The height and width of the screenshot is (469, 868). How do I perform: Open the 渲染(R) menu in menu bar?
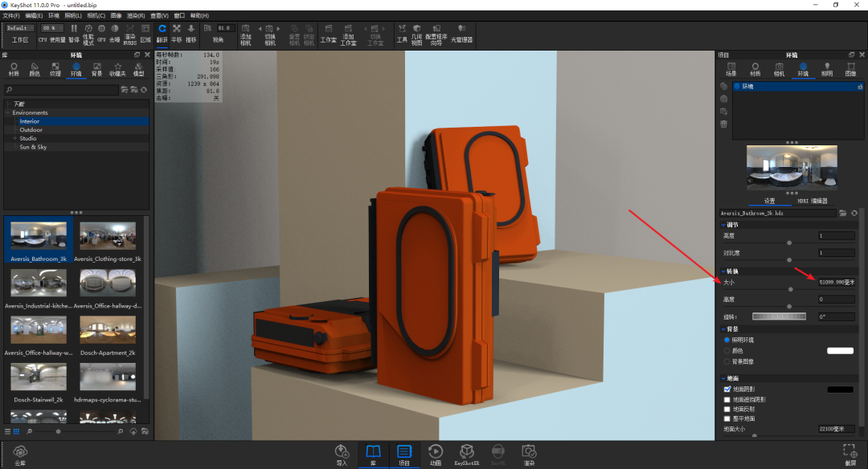point(136,15)
